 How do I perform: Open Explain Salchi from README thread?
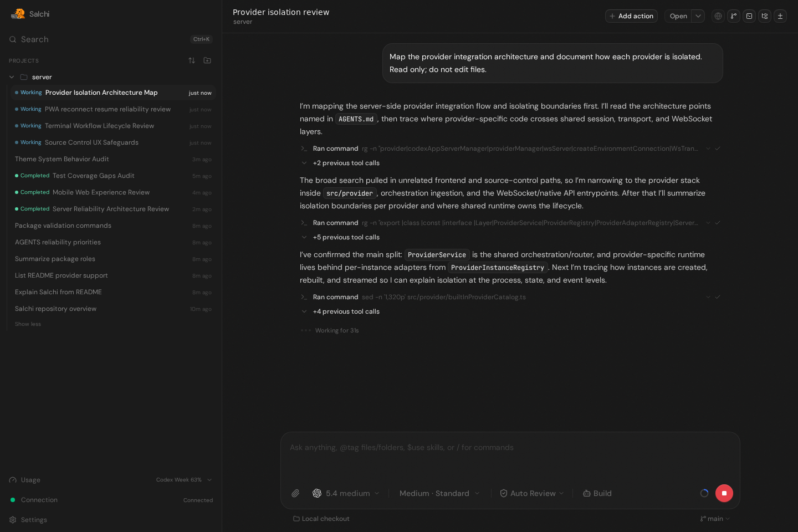tap(113, 292)
